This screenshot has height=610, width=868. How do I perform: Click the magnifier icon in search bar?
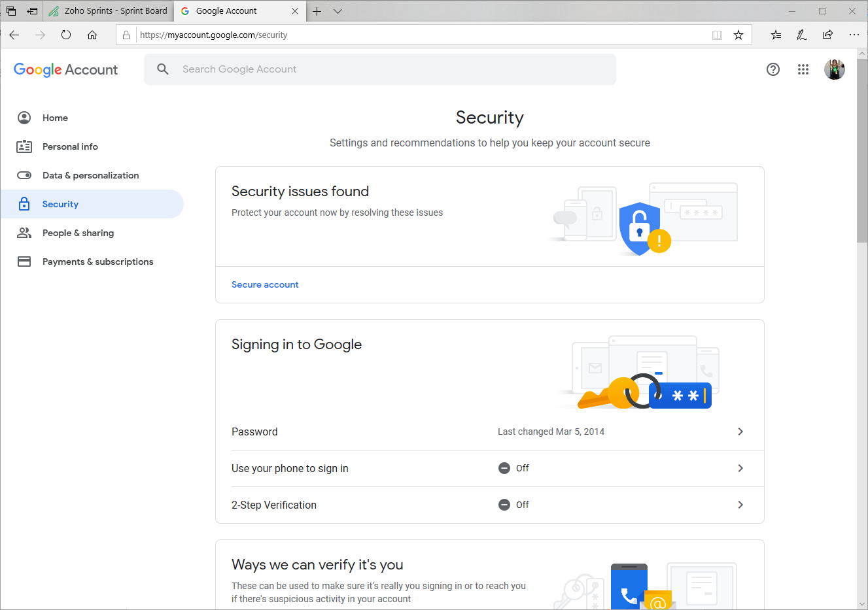coord(163,69)
